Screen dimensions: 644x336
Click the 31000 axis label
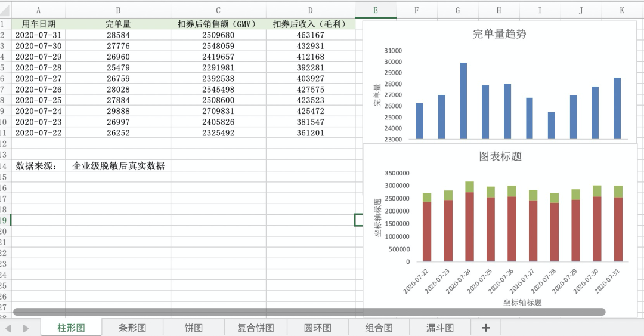click(393, 51)
